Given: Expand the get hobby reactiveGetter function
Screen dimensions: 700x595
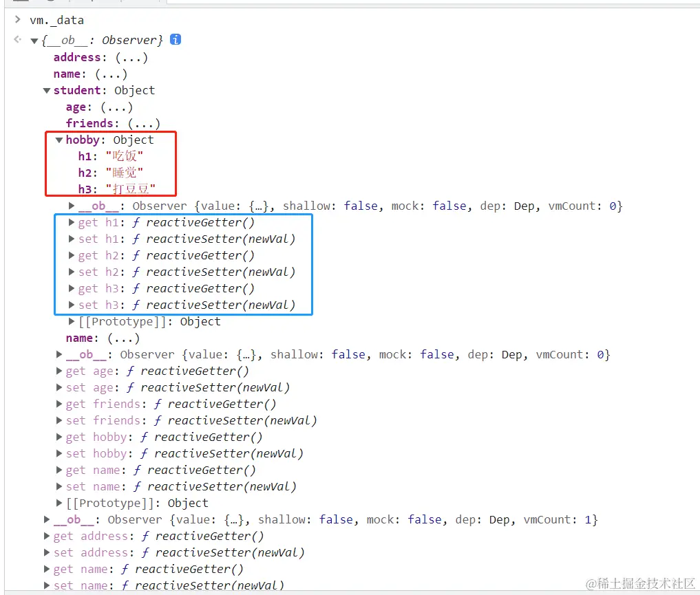Looking at the screenshot, I should pyautogui.click(x=59, y=437).
